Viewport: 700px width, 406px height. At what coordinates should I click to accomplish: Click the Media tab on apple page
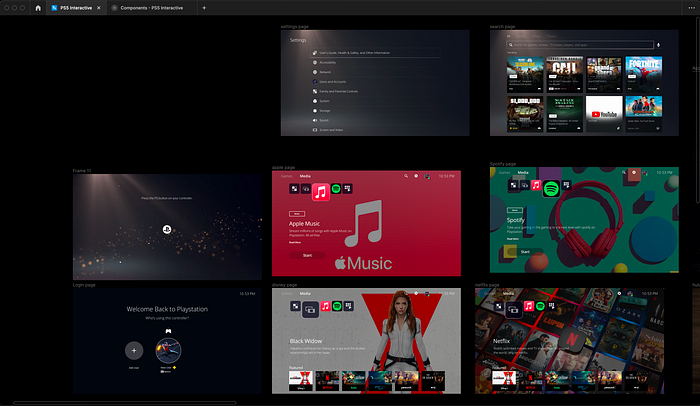(x=305, y=176)
